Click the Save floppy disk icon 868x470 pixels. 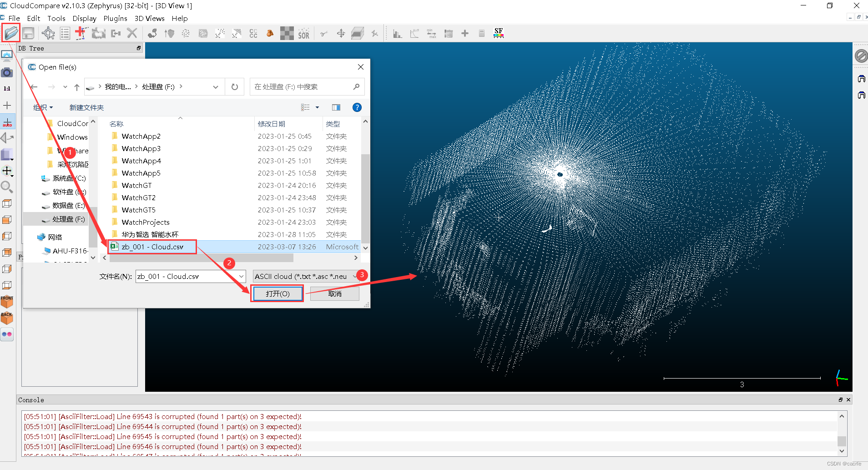click(28, 33)
